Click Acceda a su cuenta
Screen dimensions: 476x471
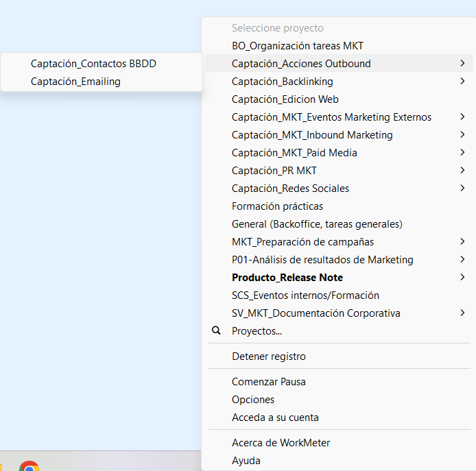(x=275, y=418)
